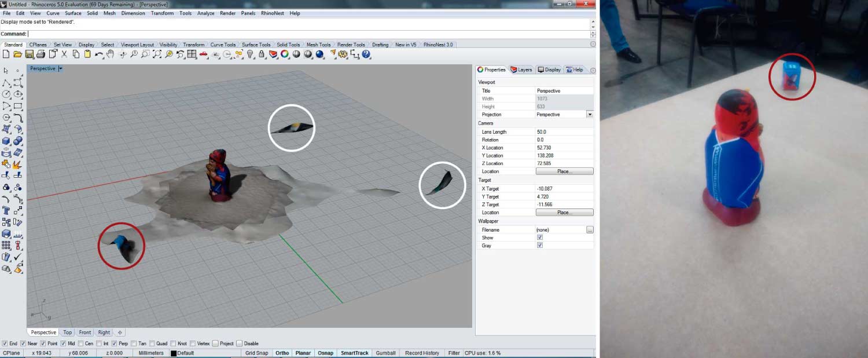Open the Projection dropdown
The image size is (868, 358).
pyautogui.click(x=590, y=115)
